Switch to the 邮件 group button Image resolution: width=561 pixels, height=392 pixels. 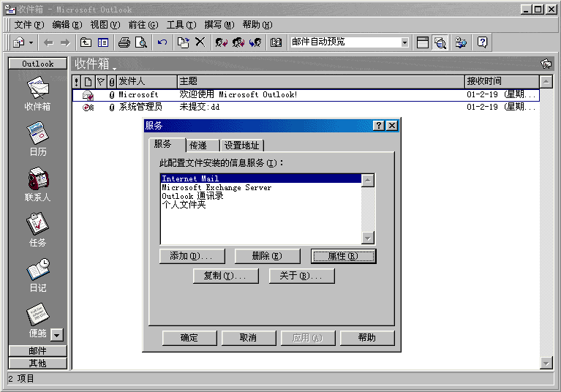tap(37, 351)
